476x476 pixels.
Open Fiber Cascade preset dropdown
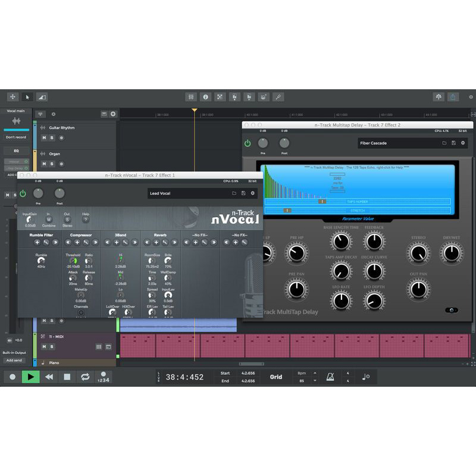coord(413,143)
